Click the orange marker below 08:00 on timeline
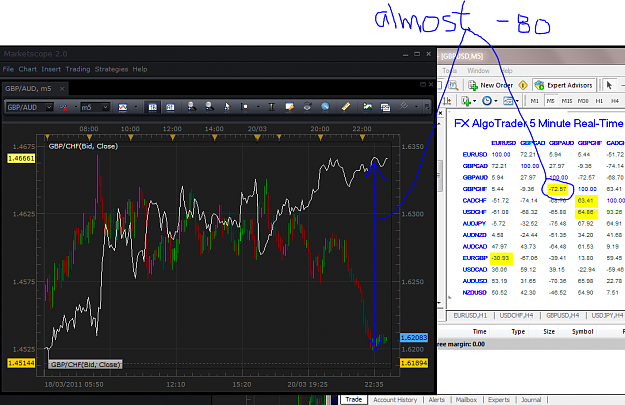 pos(89,138)
